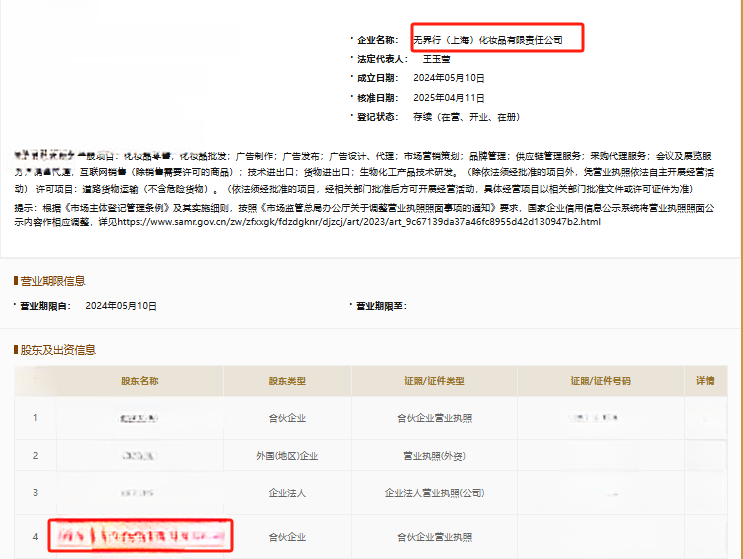This screenshot has width=743, height=559.
Task: Click the 证照/证件类型 column header
Action: coord(434,381)
